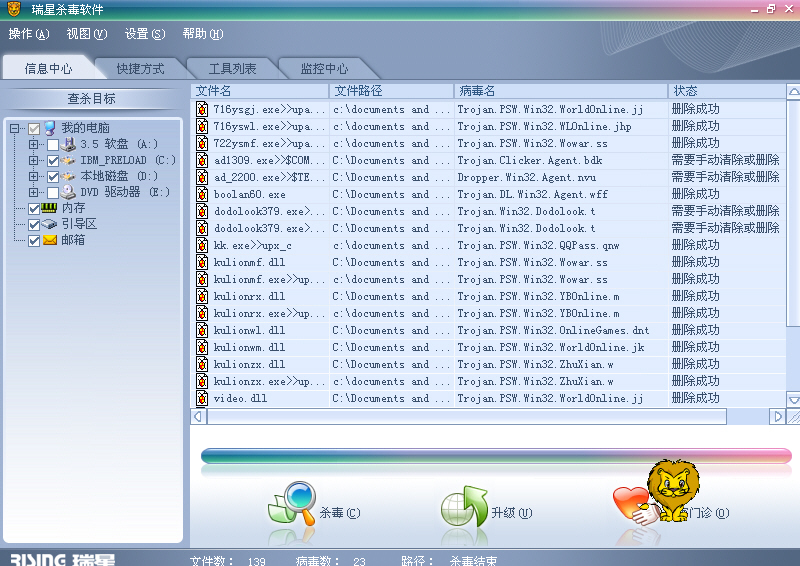
Task: Click the 门诊(O) button label
Action: 709,513
